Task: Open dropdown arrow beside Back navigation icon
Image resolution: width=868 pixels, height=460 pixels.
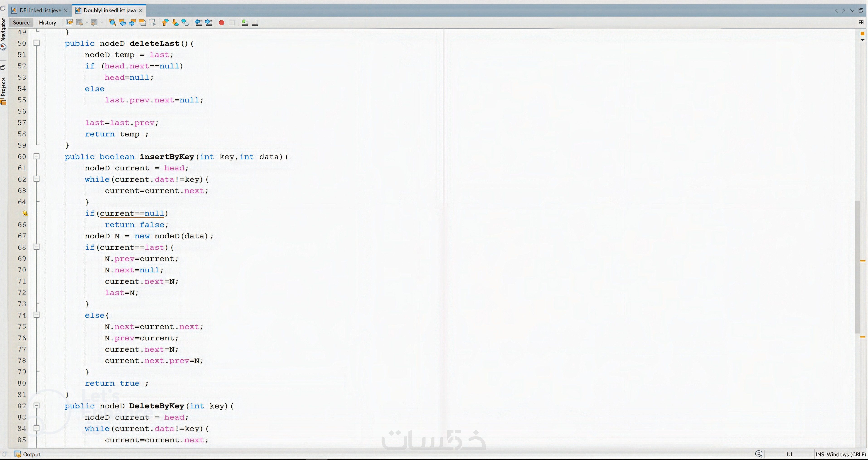Action: click(x=87, y=23)
